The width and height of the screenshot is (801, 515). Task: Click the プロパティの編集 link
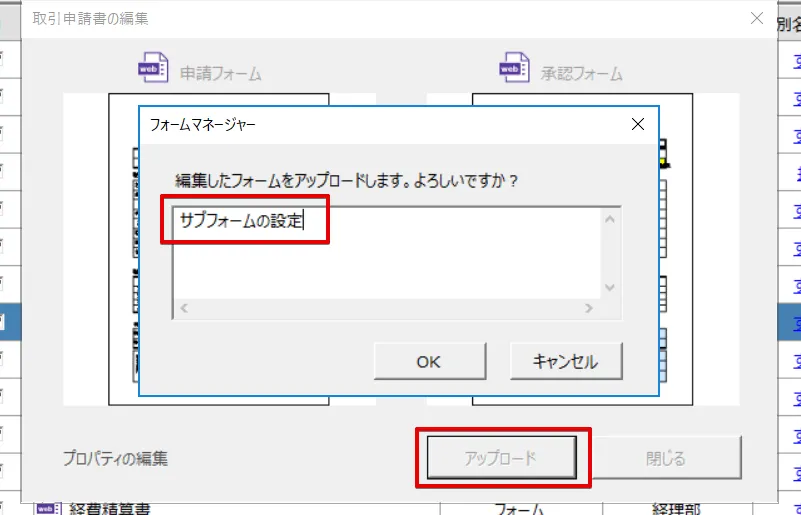115,458
